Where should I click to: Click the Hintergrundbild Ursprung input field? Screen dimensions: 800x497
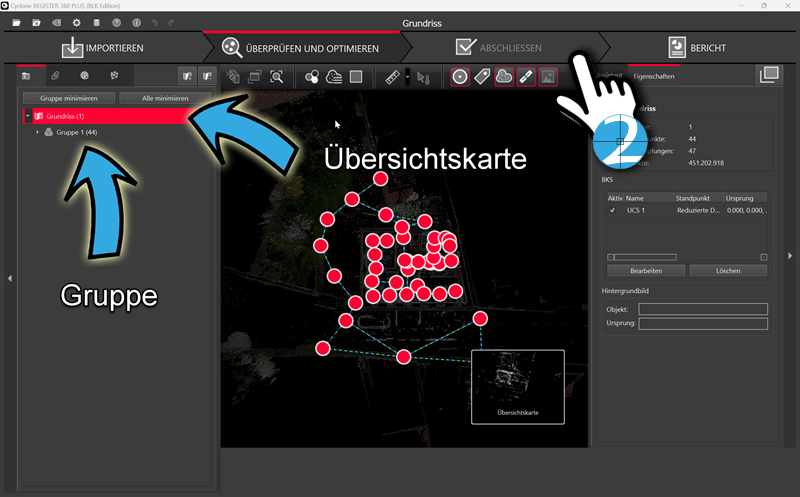coord(703,324)
